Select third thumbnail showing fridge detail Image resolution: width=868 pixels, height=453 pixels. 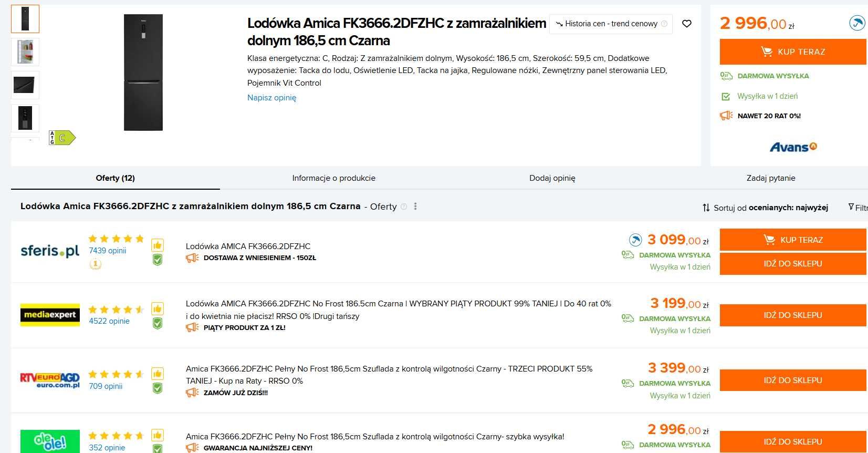pyautogui.click(x=25, y=85)
